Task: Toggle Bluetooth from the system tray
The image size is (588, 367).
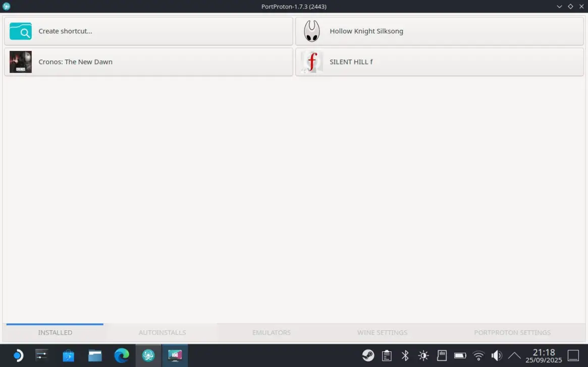Action: 405,355
